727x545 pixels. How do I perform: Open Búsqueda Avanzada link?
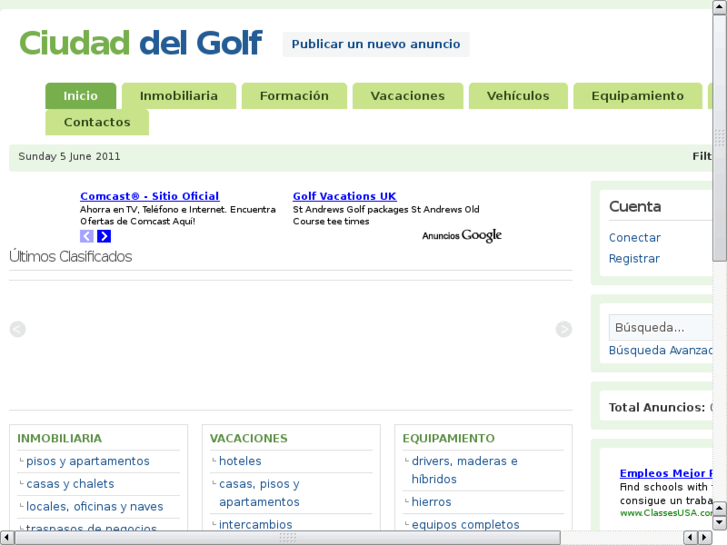pyautogui.click(x=661, y=350)
